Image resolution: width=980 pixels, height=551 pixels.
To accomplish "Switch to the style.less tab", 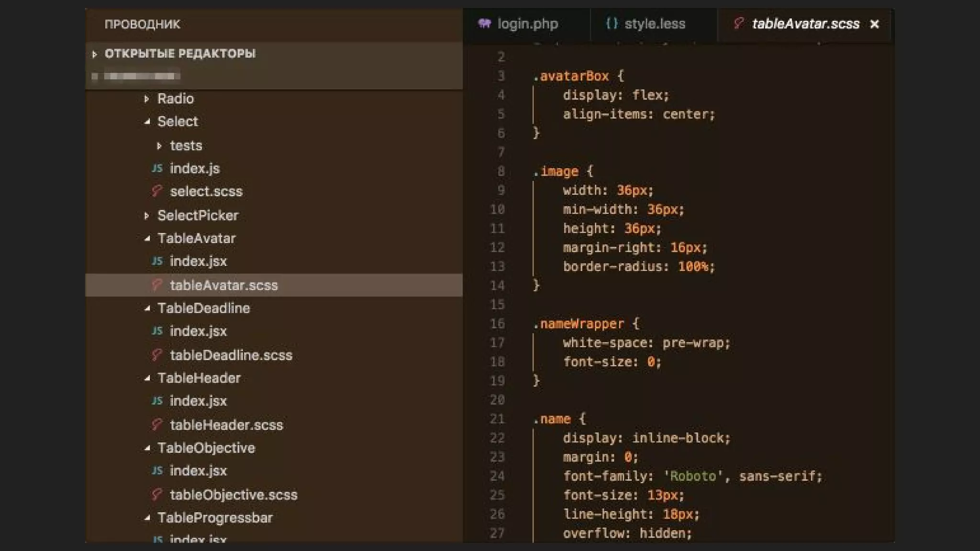I will click(655, 23).
